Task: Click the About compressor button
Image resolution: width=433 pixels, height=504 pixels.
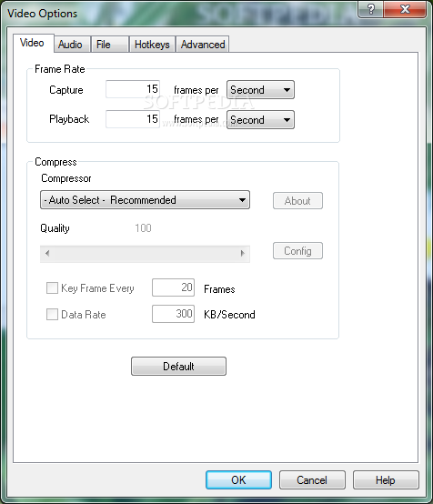Action: [297, 201]
